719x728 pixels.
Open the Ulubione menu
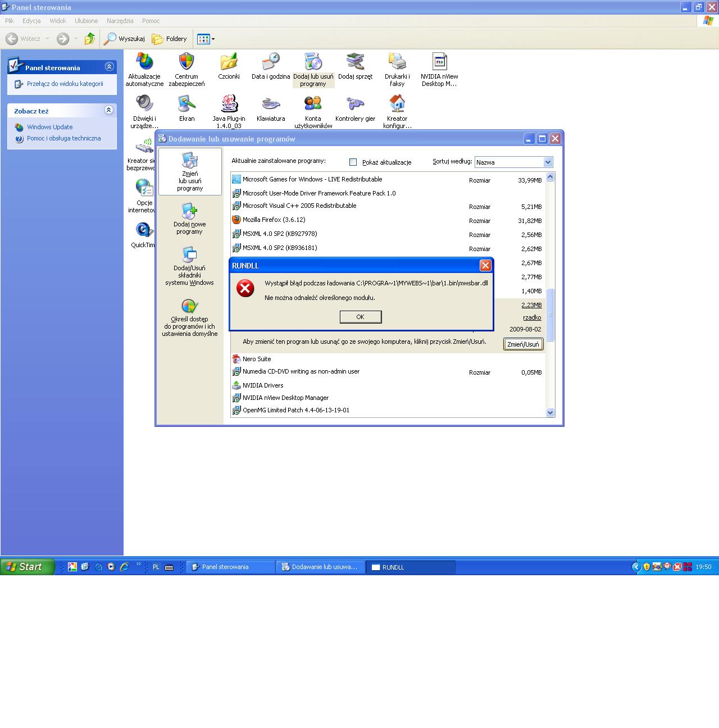87,21
